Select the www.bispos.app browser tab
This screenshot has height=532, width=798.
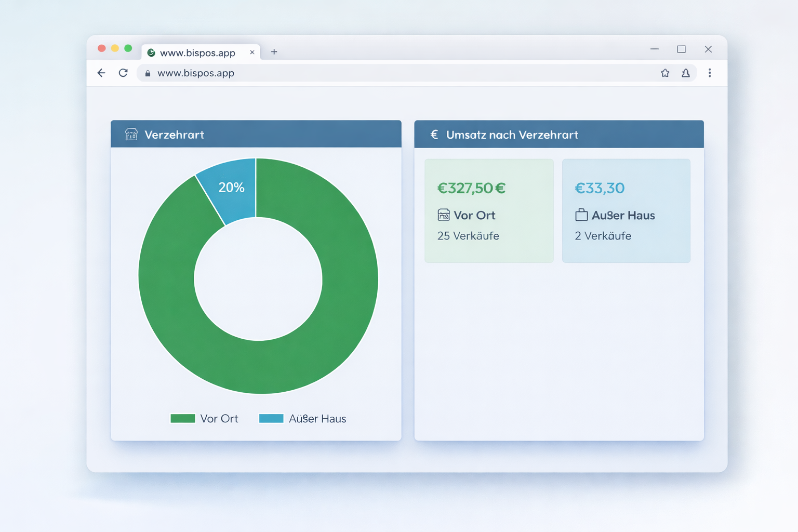pyautogui.click(x=197, y=52)
